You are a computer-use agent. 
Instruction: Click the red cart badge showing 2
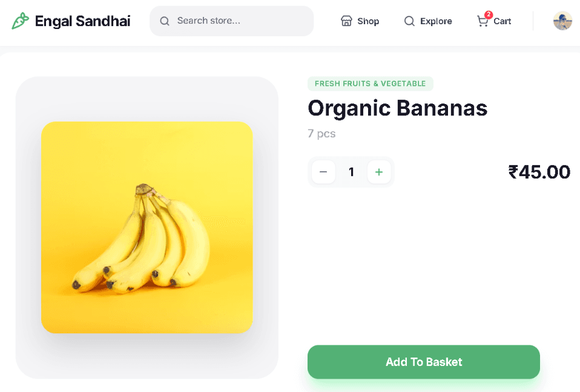488,15
